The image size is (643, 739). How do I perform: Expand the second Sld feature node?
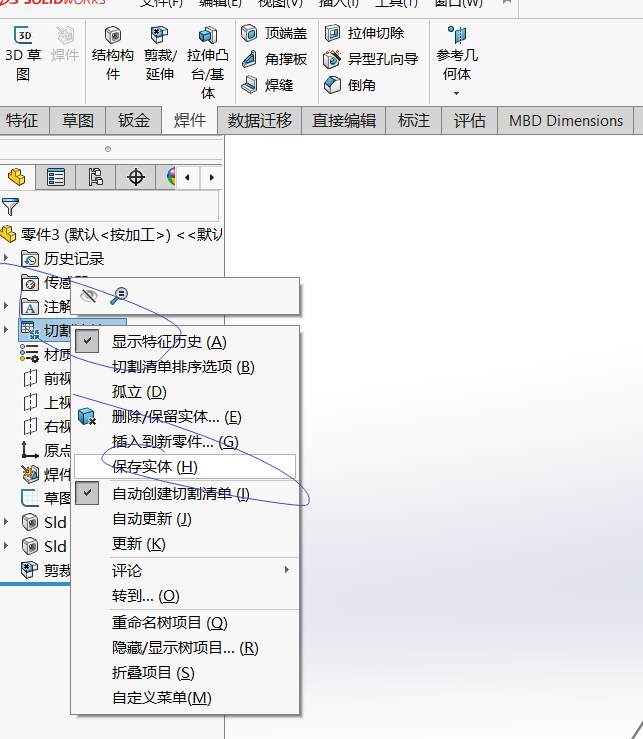click(x=6, y=546)
